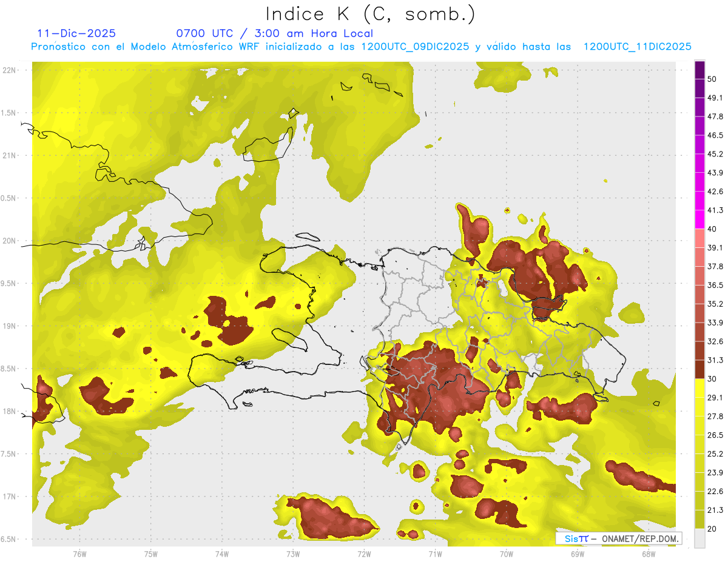Click the '35.2' color scale value
This screenshot has width=728, height=562.
point(715,304)
